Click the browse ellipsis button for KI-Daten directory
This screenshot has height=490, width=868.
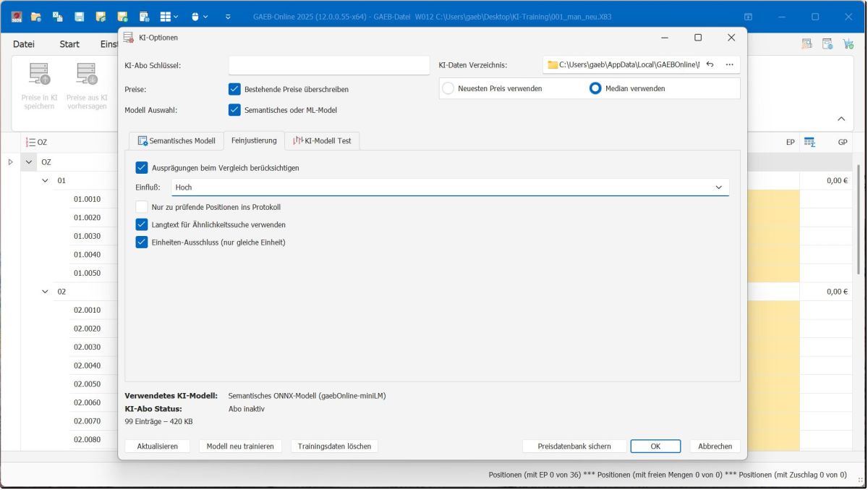(729, 65)
